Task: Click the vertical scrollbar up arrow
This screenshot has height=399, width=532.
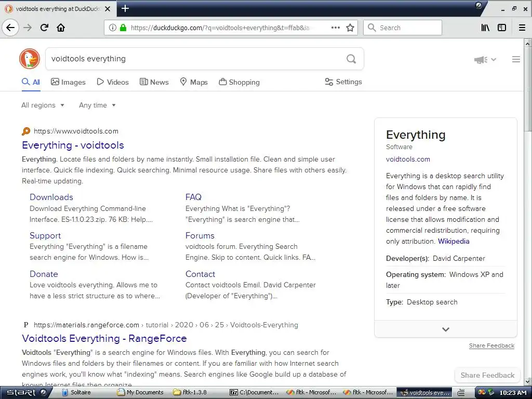Action: 528,44
